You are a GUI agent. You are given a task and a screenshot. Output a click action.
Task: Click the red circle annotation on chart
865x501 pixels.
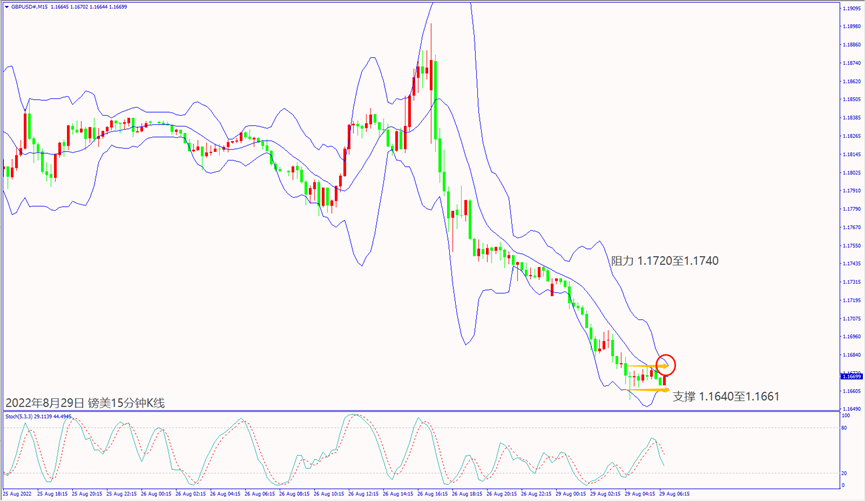pyautogui.click(x=666, y=365)
